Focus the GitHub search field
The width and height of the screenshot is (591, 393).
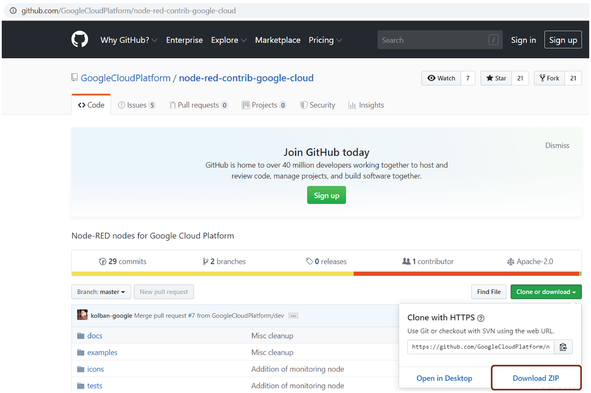[440, 40]
